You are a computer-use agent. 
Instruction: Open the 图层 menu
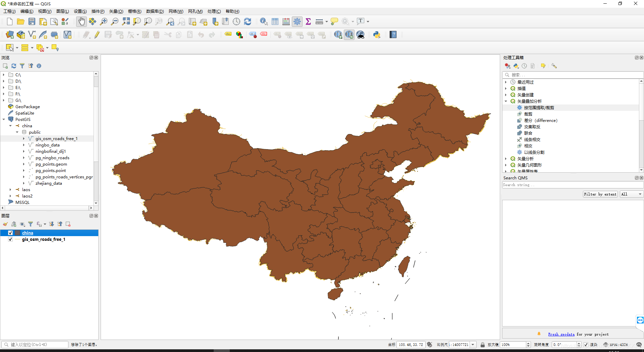point(63,11)
